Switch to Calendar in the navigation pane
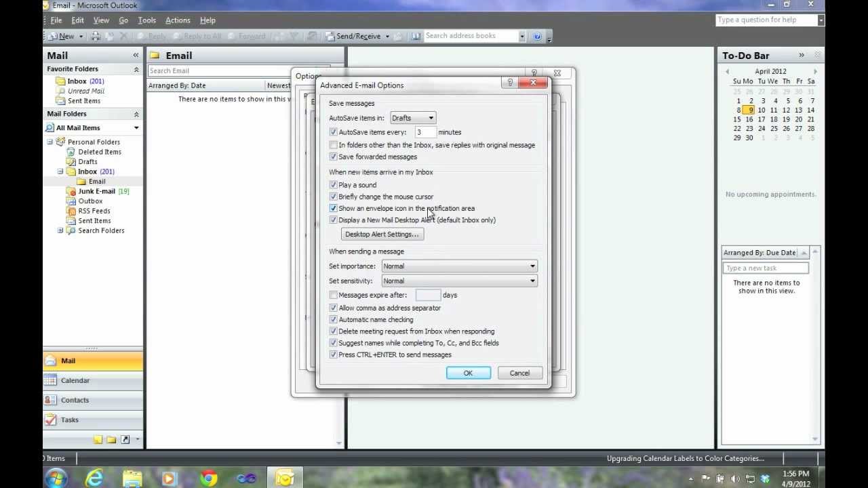 tap(93, 380)
